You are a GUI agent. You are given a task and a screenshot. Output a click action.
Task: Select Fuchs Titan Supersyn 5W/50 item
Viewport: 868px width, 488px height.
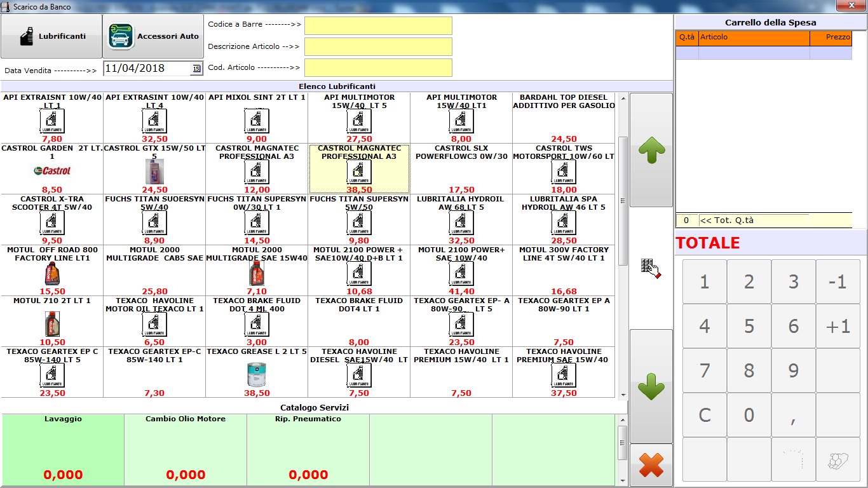(x=359, y=220)
